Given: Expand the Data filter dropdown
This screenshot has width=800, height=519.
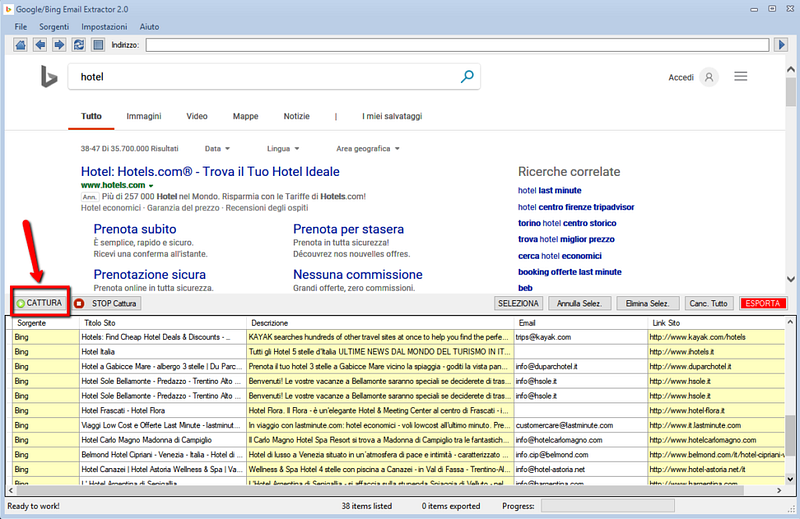Looking at the screenshot, I should click(217, 149).
